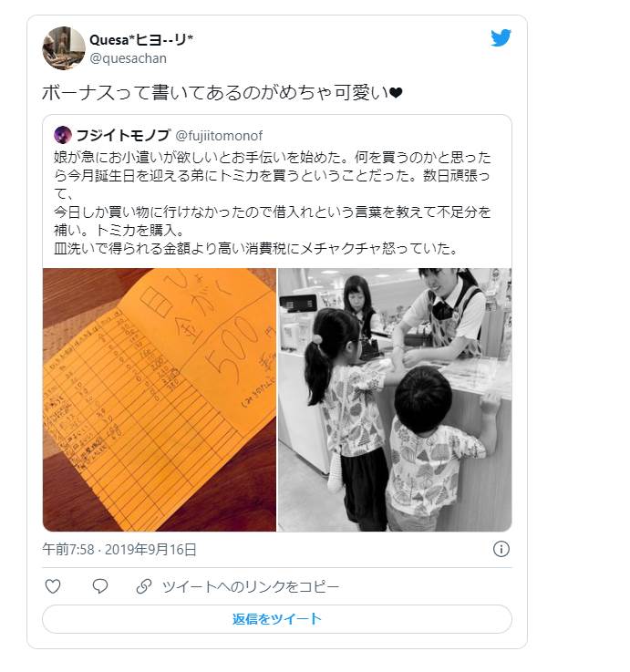Click ツイートへのリンクをコピー text

(251, 586)
